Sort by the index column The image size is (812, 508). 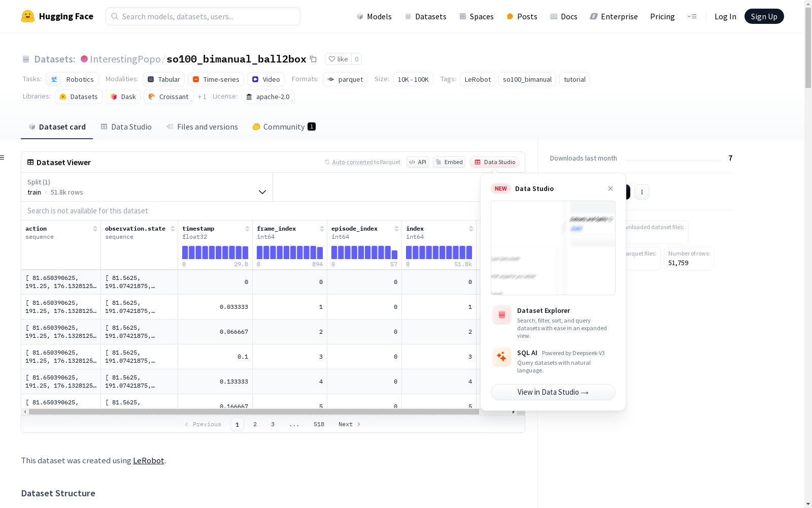coord(471,229)
